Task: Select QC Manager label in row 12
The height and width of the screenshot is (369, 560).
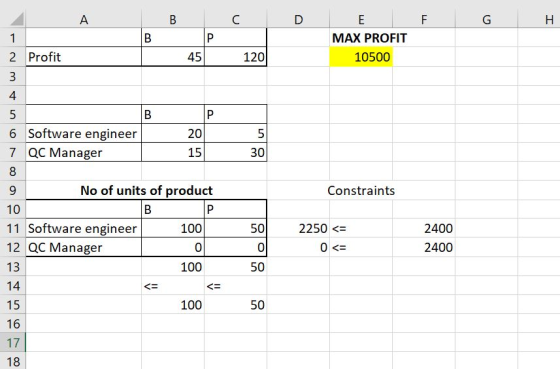Action: tap(84, 247)
